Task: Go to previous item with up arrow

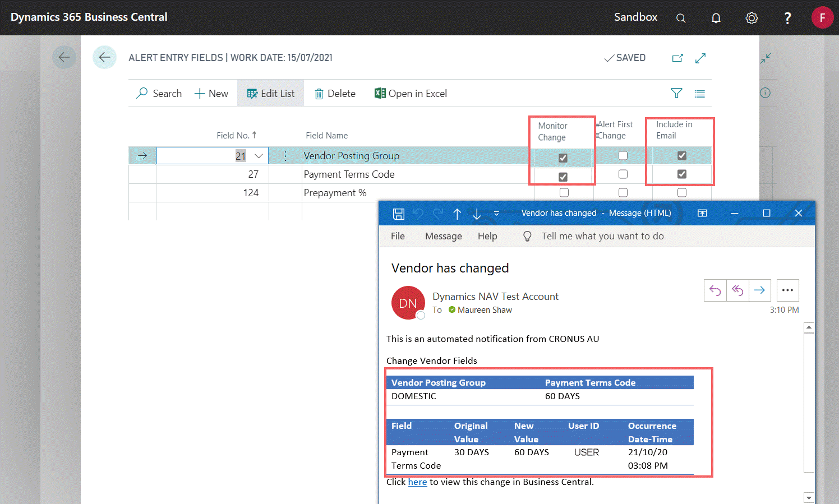Action: click(457, 214)
